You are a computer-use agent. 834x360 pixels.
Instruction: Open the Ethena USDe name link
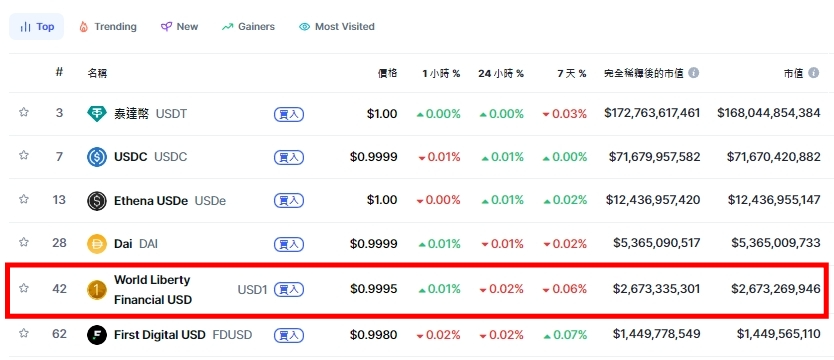[151, 201]
